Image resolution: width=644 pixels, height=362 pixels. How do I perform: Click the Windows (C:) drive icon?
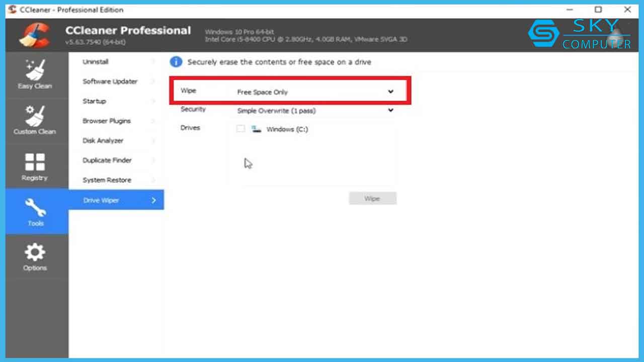[257, 129]
